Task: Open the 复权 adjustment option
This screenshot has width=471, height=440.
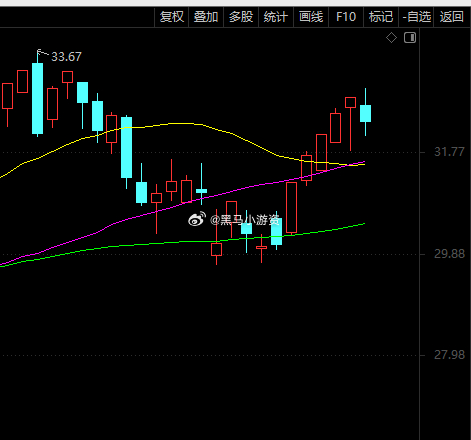Action: pyautogui.click(x=172, y=17)
